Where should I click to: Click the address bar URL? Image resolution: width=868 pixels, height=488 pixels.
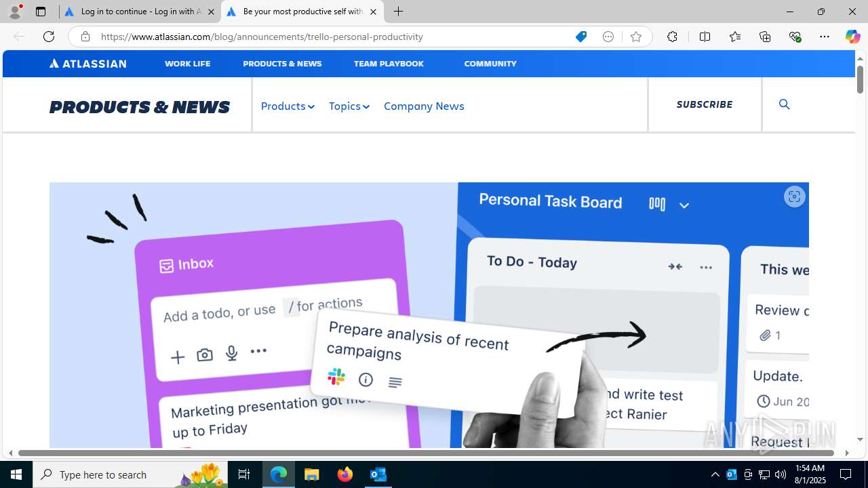point(262,37)
